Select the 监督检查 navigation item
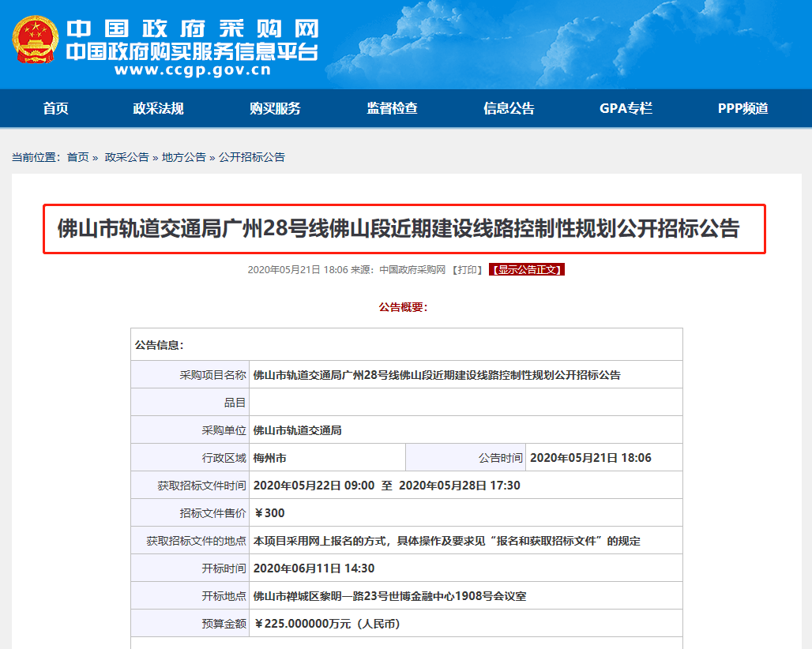The image size is (812, 649). tap(392, 109)
